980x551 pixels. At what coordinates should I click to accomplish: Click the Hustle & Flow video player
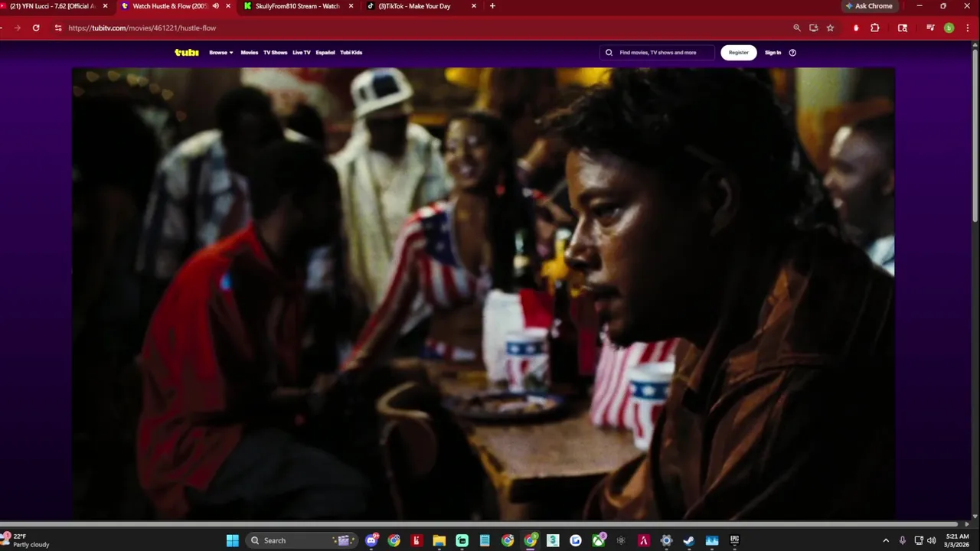[x=484, y=293]
